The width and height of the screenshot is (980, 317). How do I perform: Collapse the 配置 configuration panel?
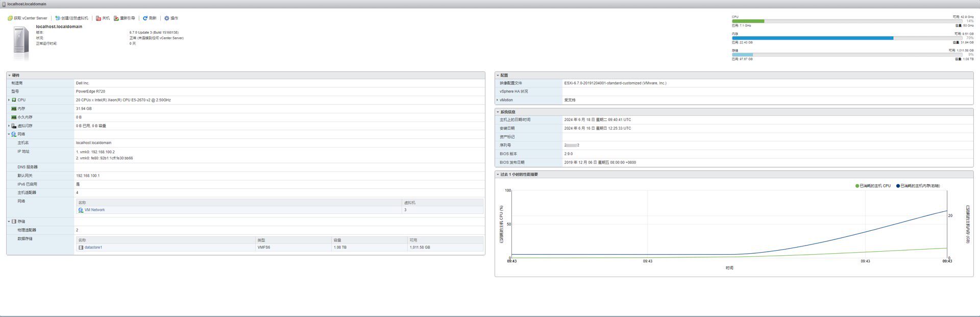coord(498,75)
